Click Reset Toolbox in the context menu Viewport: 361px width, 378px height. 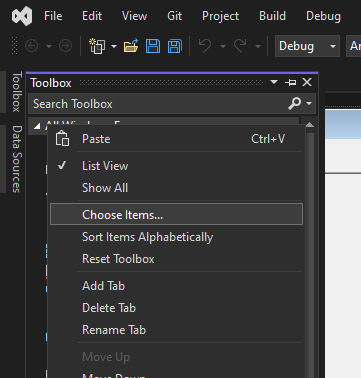tap(176, 259)
